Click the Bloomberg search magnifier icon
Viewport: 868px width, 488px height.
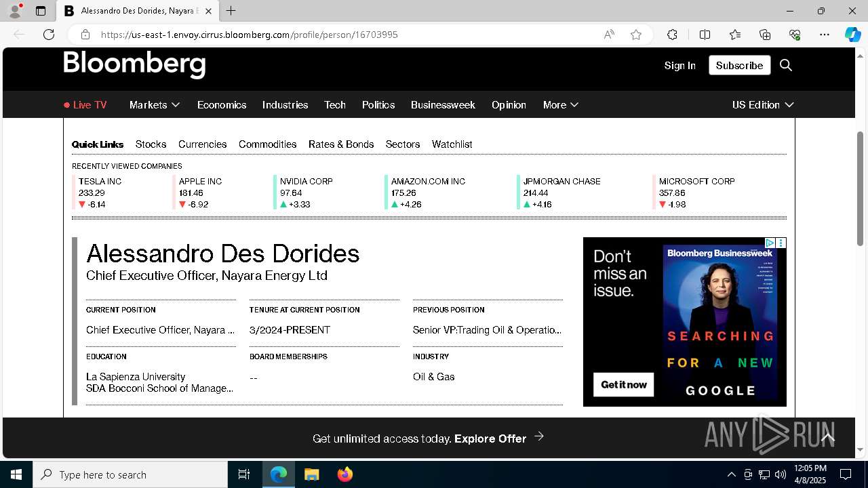click(x=786, y=65)
